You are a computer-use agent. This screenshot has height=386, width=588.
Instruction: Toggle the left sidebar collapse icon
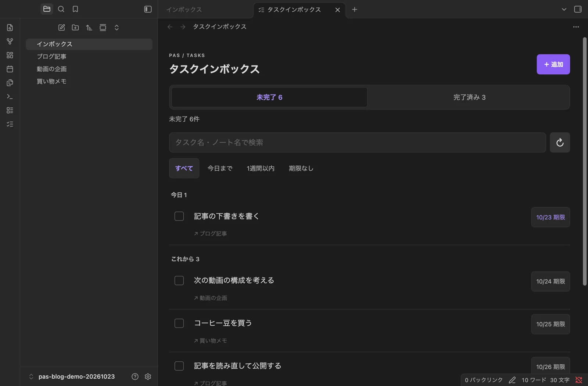(148, 9)
